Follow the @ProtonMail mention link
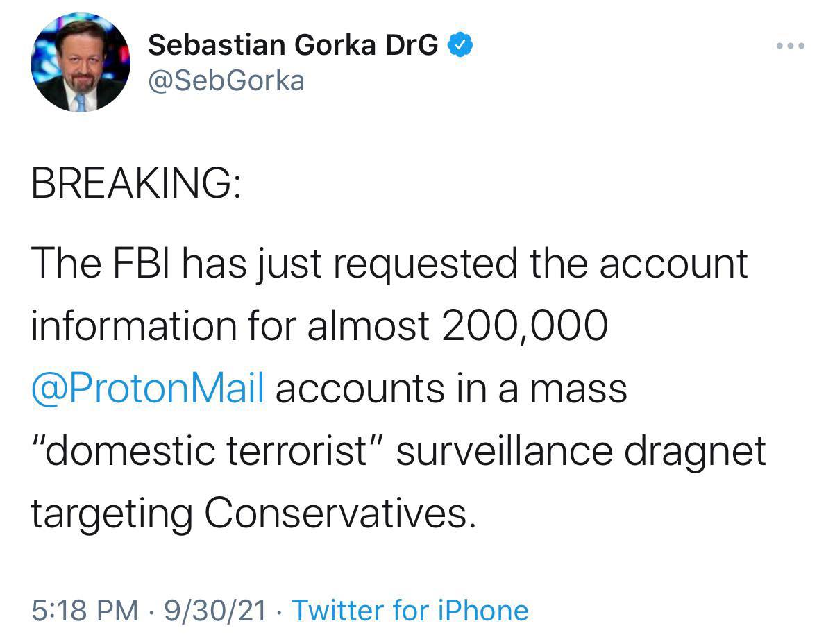The width and height of the screenshot is (826, 644). click(147, 389)
